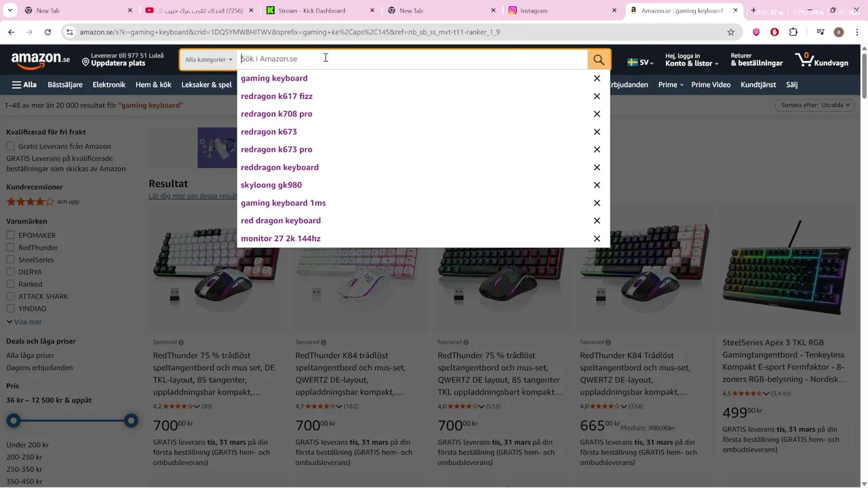Remove 'gaming keyboard' suggestion with X
Image resolution: width=868 pixels, height=488 pixels.
tap(597, 78)
